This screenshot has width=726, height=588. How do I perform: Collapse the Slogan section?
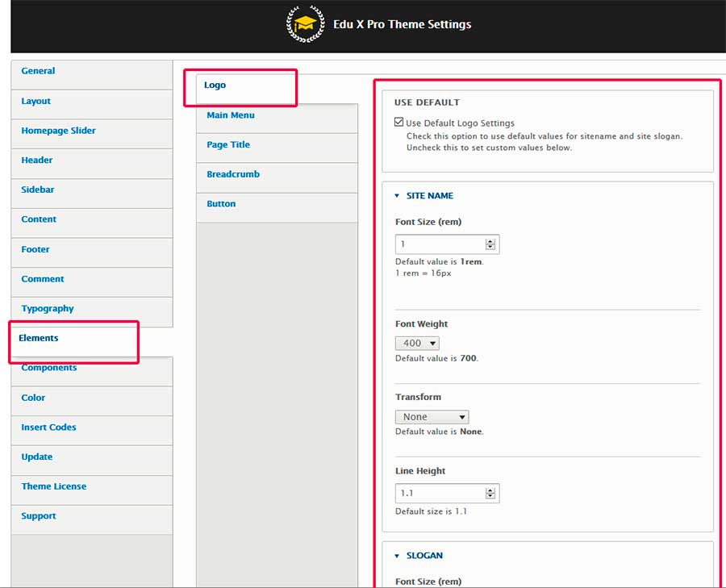(x=423, y=556)
